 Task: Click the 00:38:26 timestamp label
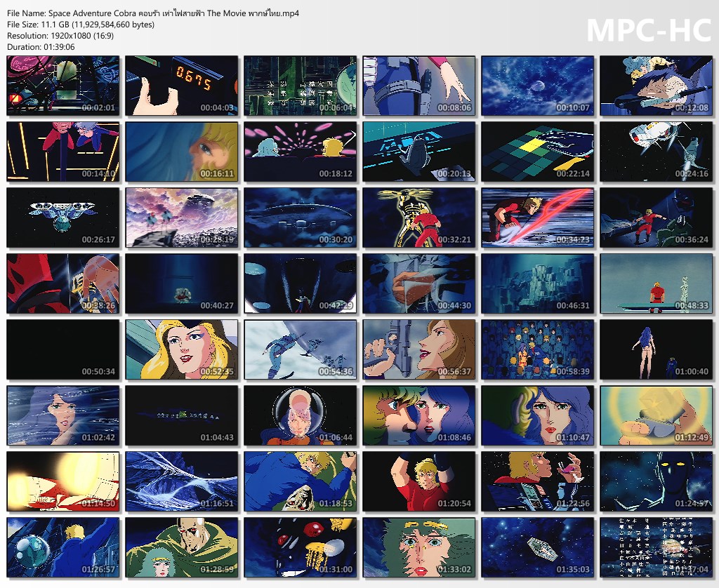[x=98, y=306]
